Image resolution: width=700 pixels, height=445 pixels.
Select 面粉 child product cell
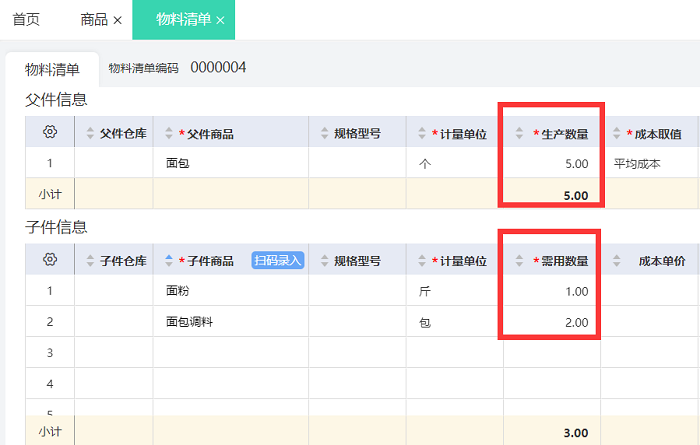(x=231, y=291)
